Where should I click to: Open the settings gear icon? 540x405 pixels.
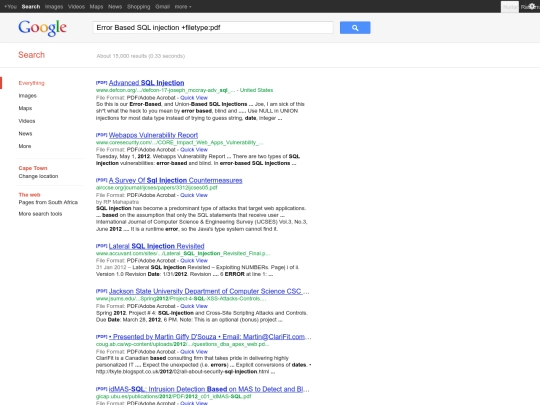[x=532, y=7]
